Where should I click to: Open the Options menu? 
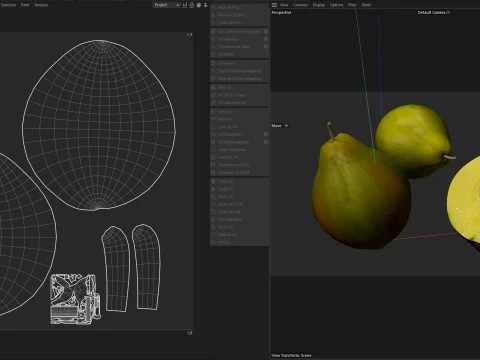pyautogui.click(x=336, y=5)
